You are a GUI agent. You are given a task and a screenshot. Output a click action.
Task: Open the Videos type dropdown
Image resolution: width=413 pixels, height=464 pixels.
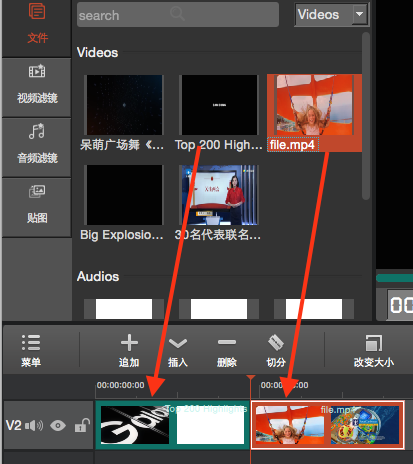pyautogui.click(x=332, y=15)
